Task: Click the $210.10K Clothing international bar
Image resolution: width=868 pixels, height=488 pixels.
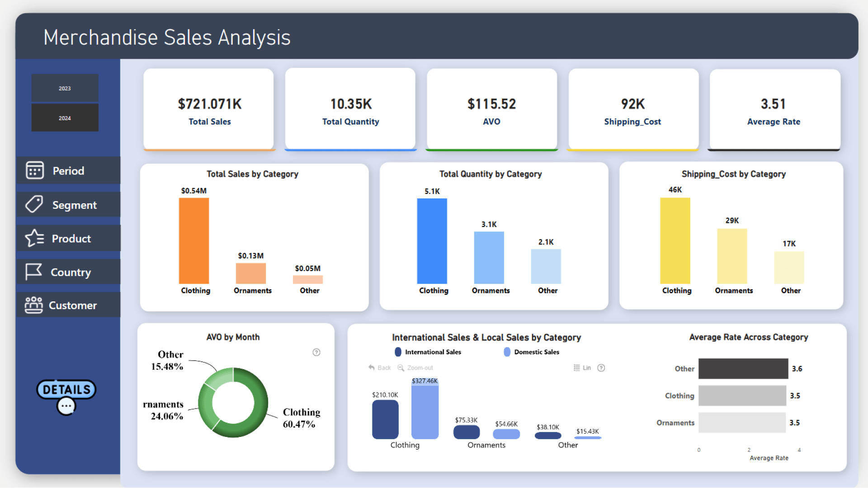Action: coord(385,419)
